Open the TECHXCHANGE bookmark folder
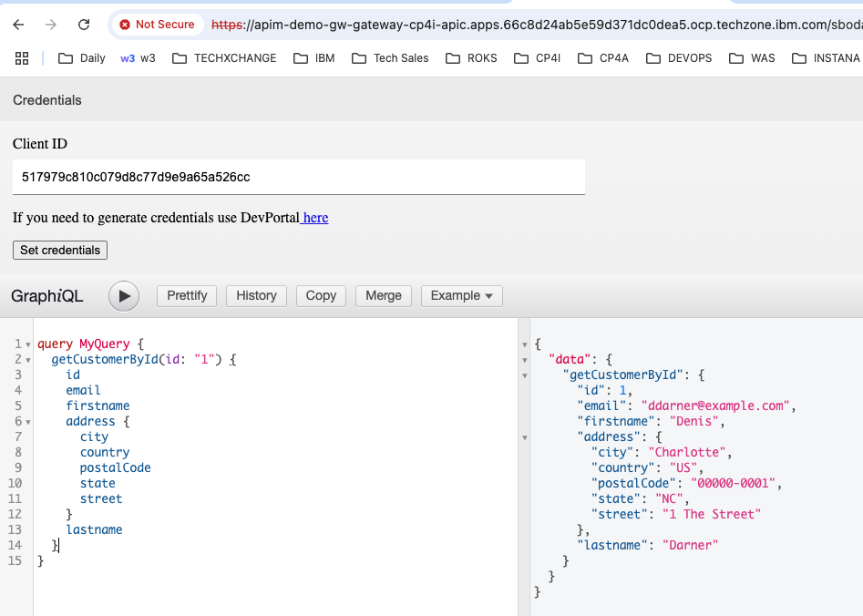 coord(224,58)
